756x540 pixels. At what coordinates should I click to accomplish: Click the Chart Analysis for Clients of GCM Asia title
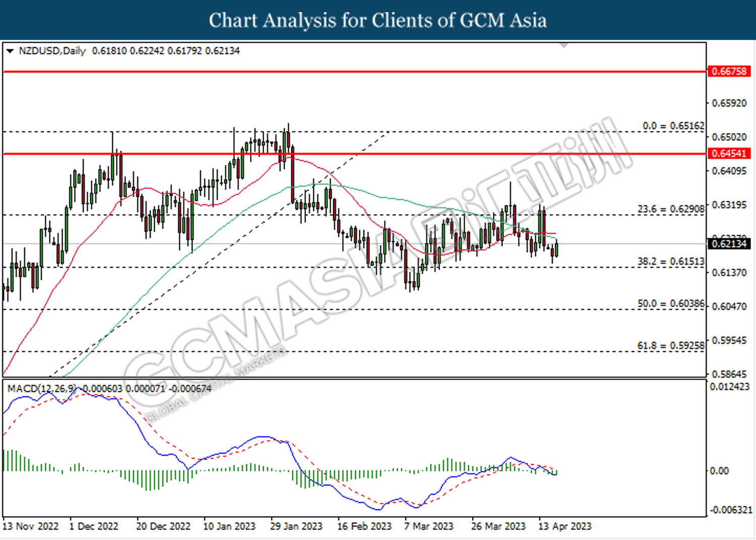point(378,21)
